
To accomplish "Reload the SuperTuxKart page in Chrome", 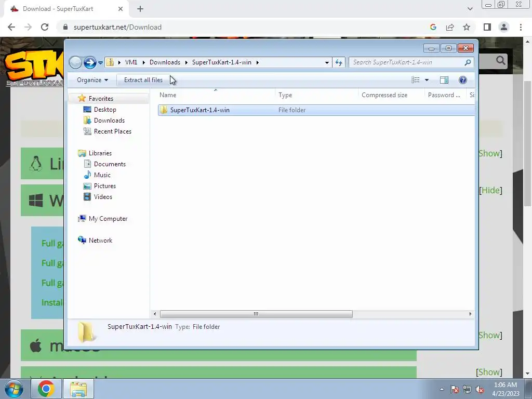I will coord(45,27).
